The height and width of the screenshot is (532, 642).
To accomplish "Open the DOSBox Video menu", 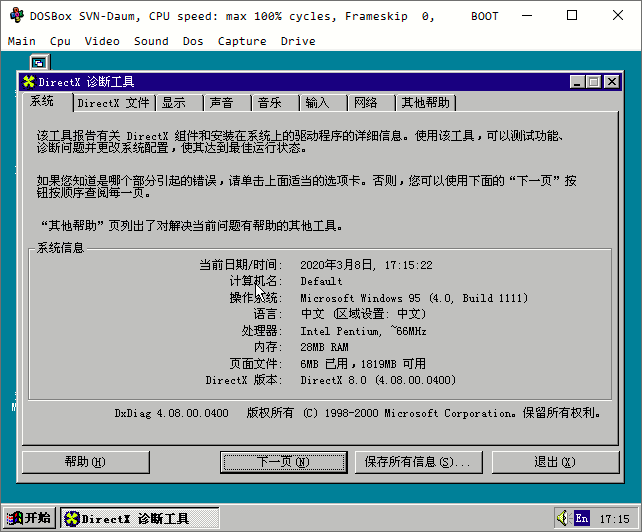I will (x=102, y=41).
